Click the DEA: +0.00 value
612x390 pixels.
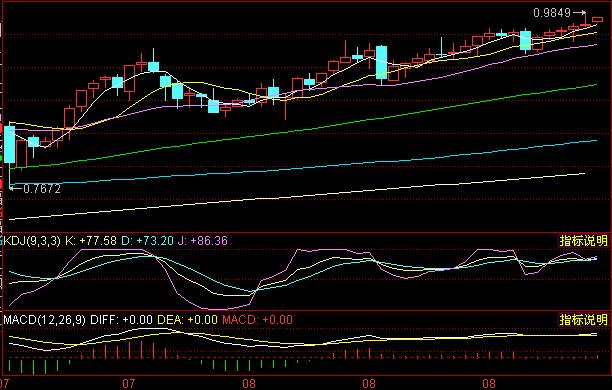tap(187, 320)
